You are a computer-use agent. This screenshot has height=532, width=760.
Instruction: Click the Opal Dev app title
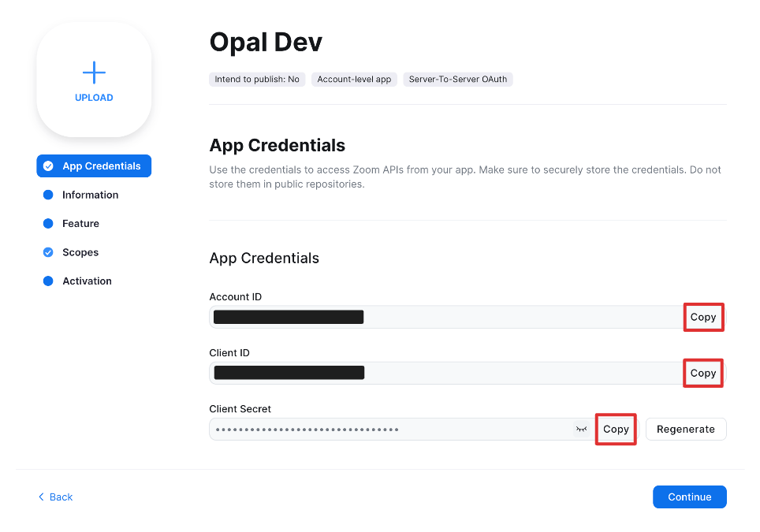(266, 42)
